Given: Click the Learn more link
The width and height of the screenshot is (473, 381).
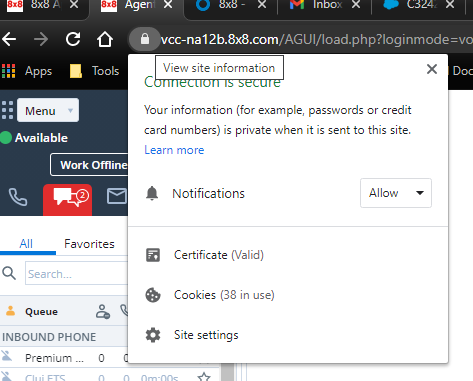Looking at the screenshot, I should pyautogui.click(x=174, y=150).
